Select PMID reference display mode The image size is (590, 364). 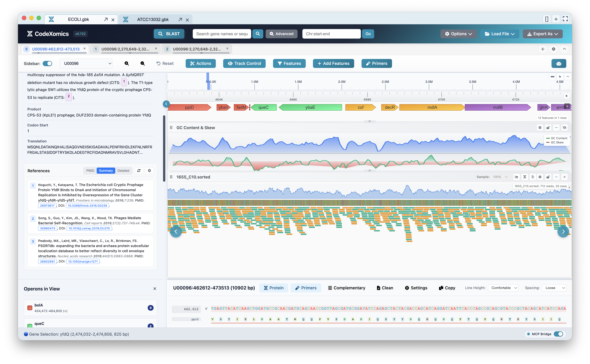[90, 171]
